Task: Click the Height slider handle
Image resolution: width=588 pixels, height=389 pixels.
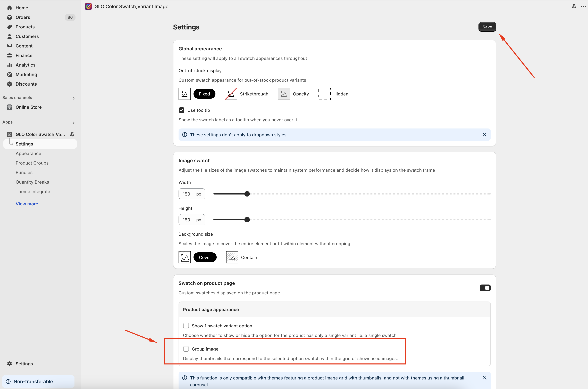Action: coord(247,220)
